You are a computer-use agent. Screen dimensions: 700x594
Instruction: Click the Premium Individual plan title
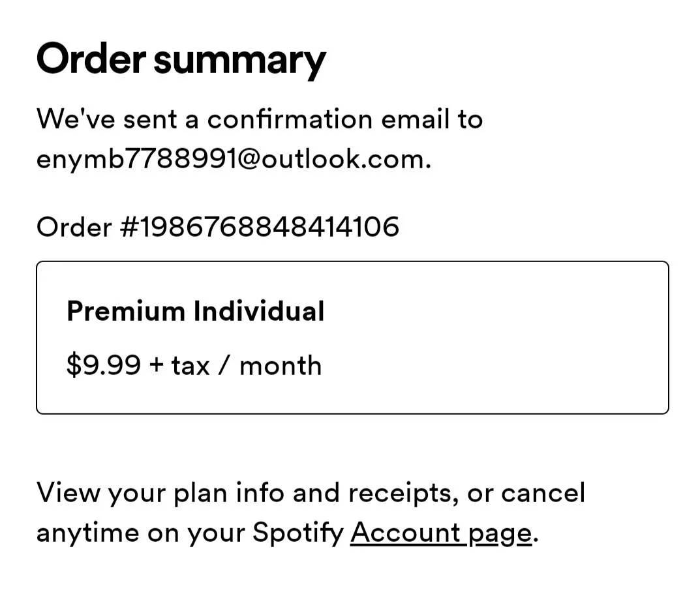click(x=196, y=311)
